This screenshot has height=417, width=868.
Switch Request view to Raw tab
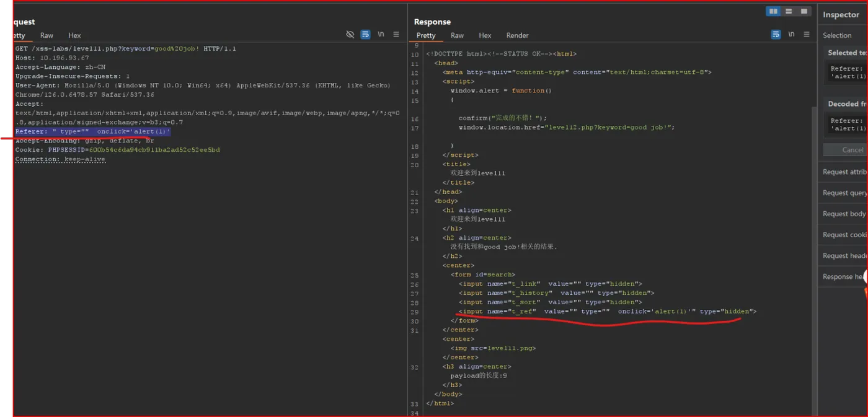[47, 36]
